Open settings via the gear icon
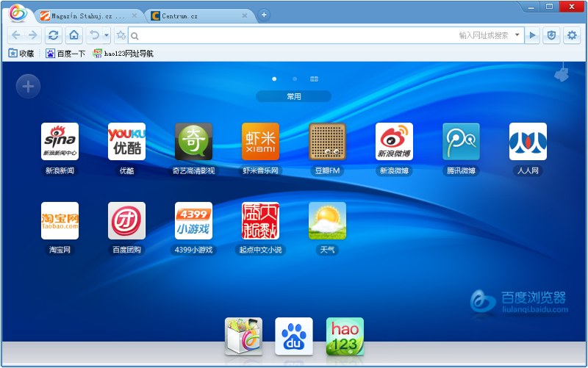588x368 pixels. pyautogui.click(x=572, y=35)
